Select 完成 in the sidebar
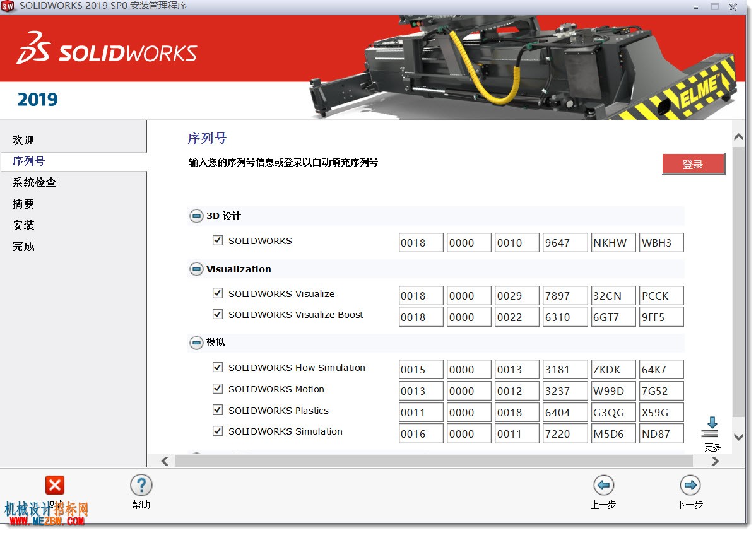 [x=23, y=246]
